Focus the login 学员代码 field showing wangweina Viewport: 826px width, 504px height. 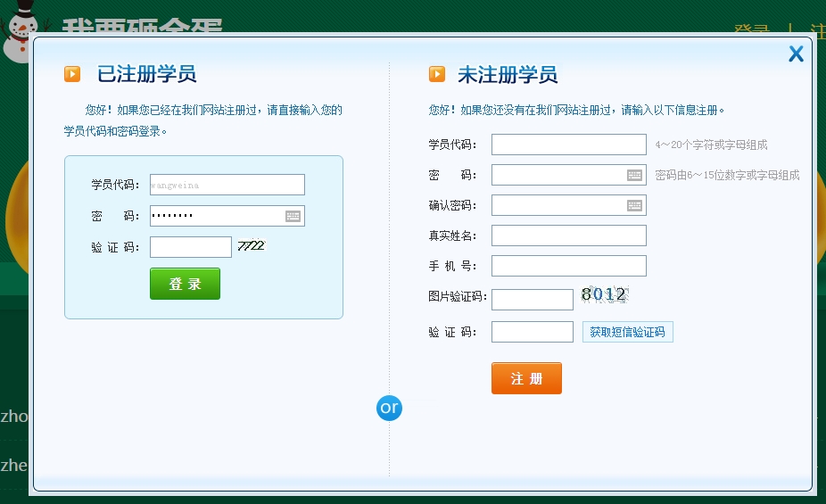(x=227, y=185)
